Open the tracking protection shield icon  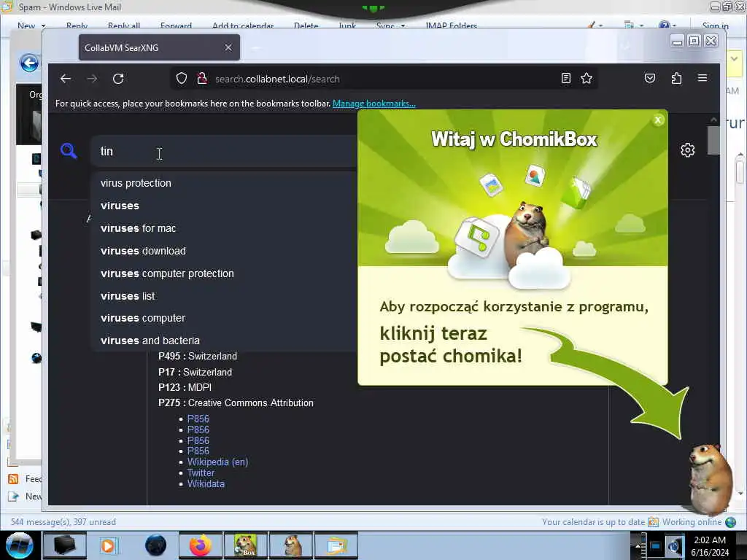[182, 78]
